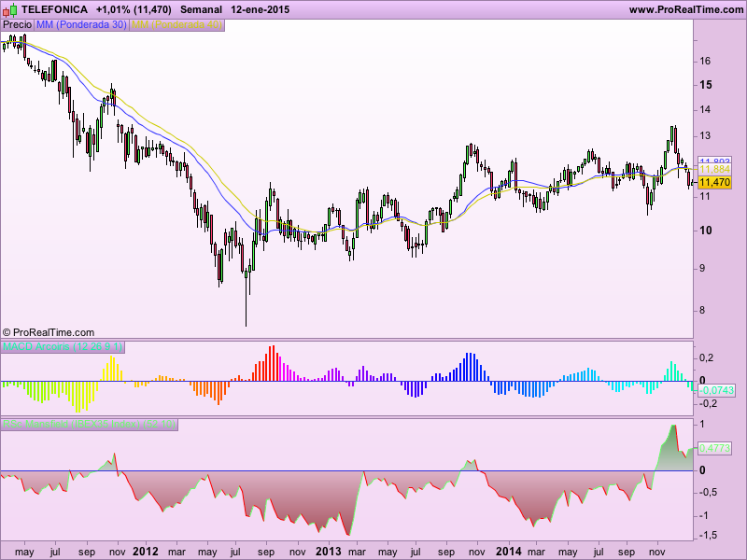Click the 8 price axis label
The image size is (747, 560).
tap(702, 311)
